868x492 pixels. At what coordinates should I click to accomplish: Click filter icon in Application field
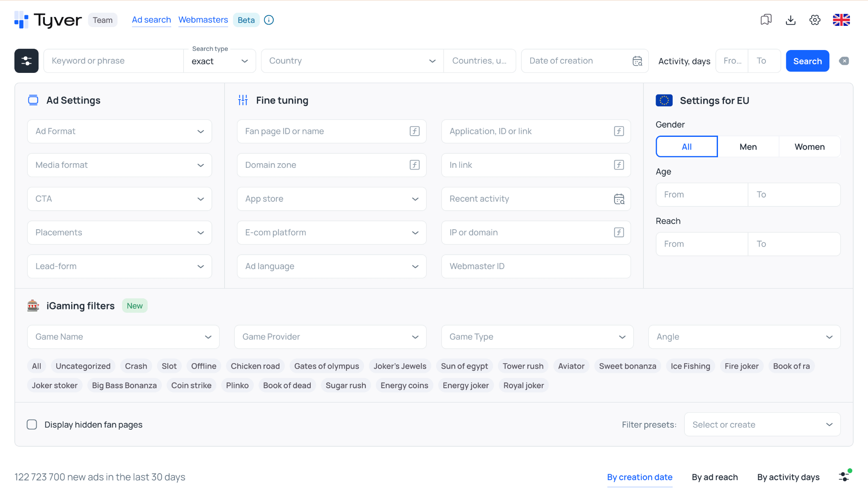(x=619, y=131)
